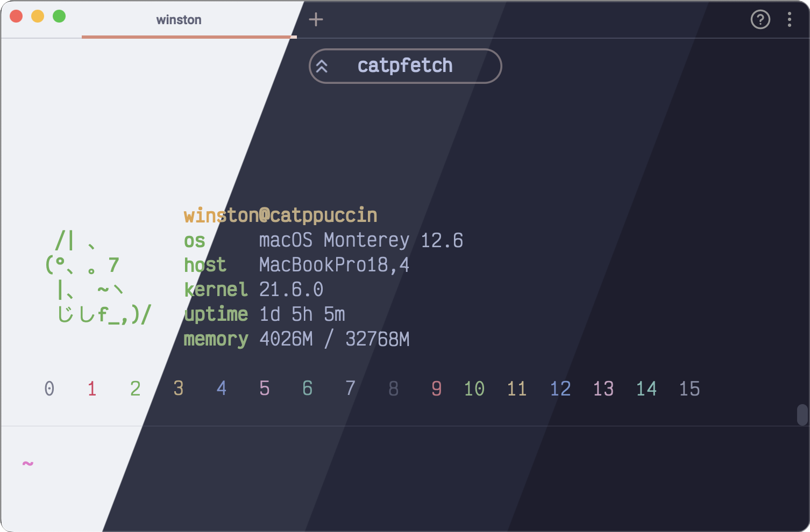Click the uptime value '1d 5h 5m'
810x532 pixels.
[302, 314]
